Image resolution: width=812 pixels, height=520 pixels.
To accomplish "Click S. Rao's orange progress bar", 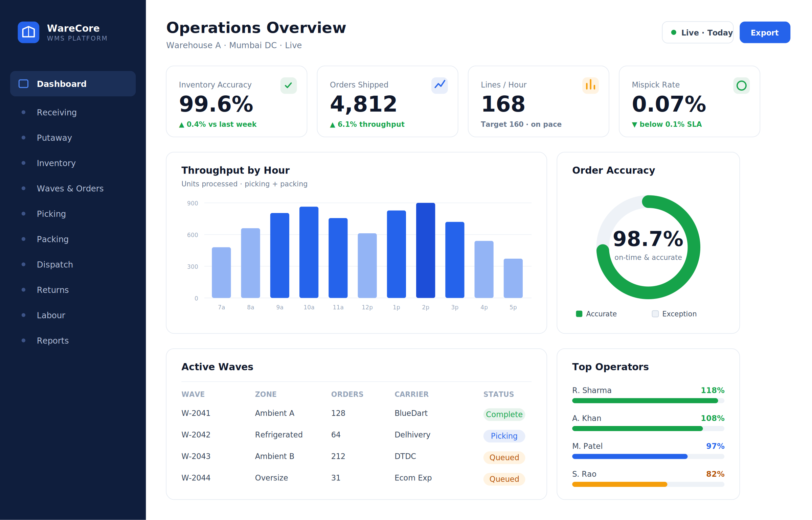I will tap(619, 484).
